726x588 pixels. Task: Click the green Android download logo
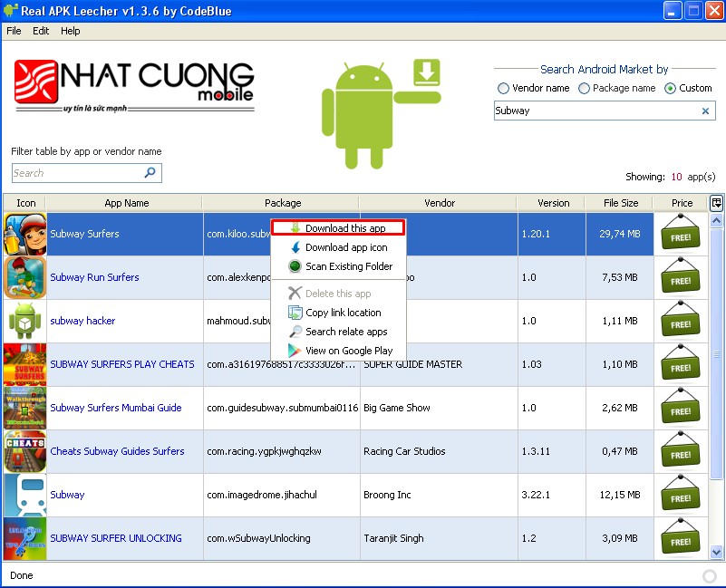[x=381, y=113]
